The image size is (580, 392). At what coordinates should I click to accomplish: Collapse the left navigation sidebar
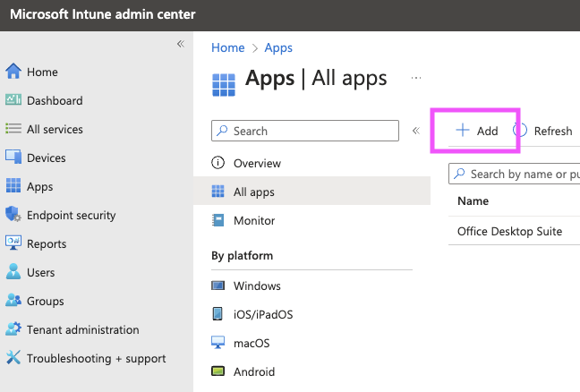[x=180, y=44]
